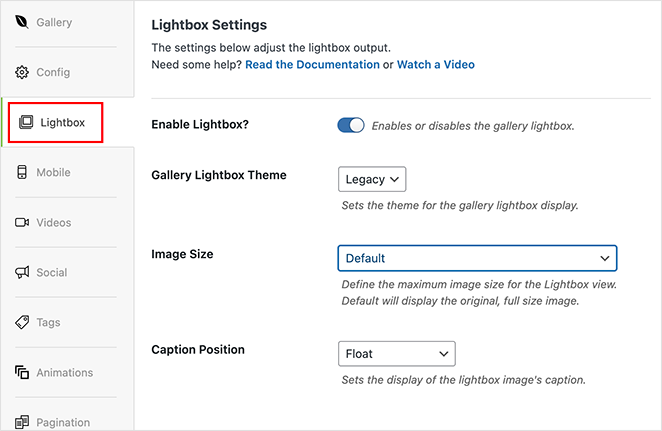This screenshot has width=662, height=431.
Task: Click the Tags label icon
Action: (22, 322)
